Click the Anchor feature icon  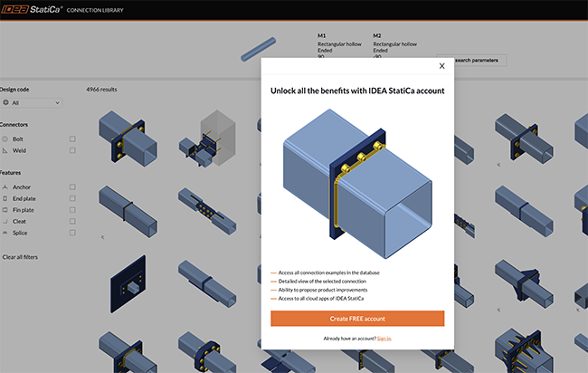[5, 186]
